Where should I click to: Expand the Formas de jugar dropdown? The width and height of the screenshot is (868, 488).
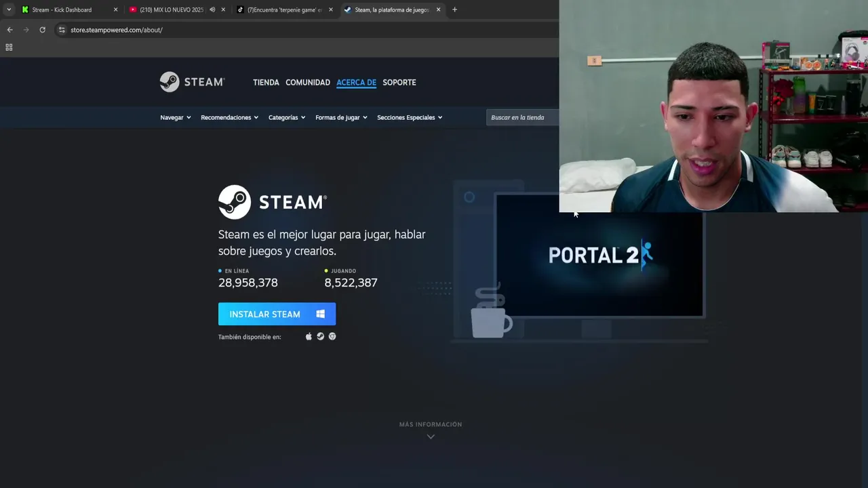tap(341, 117)
